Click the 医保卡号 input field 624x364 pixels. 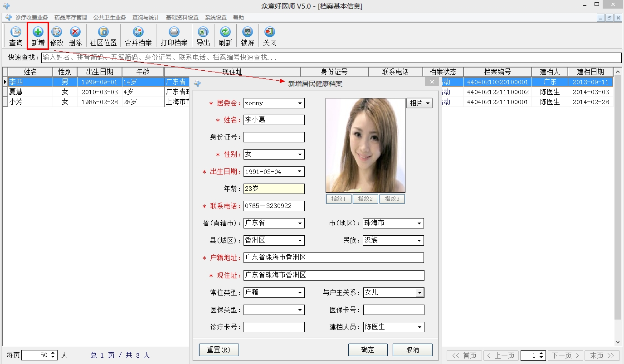click(x=394, y=310)
